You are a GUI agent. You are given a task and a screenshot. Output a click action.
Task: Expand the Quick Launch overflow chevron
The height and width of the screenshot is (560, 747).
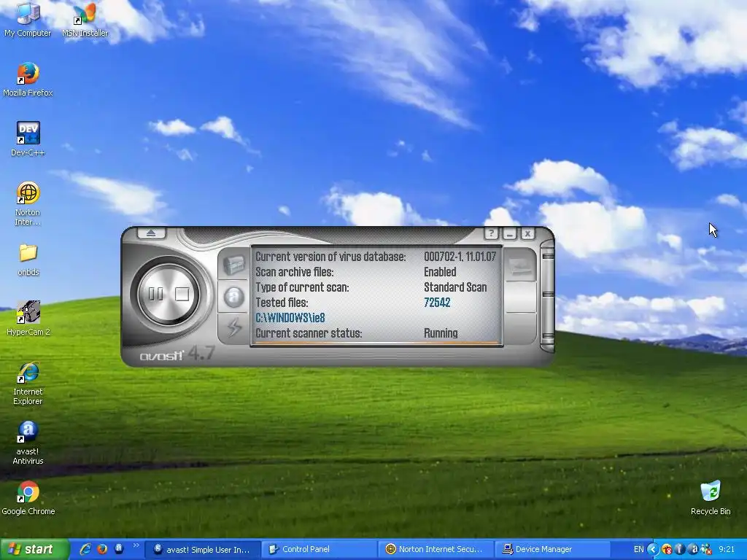(136, 545)
